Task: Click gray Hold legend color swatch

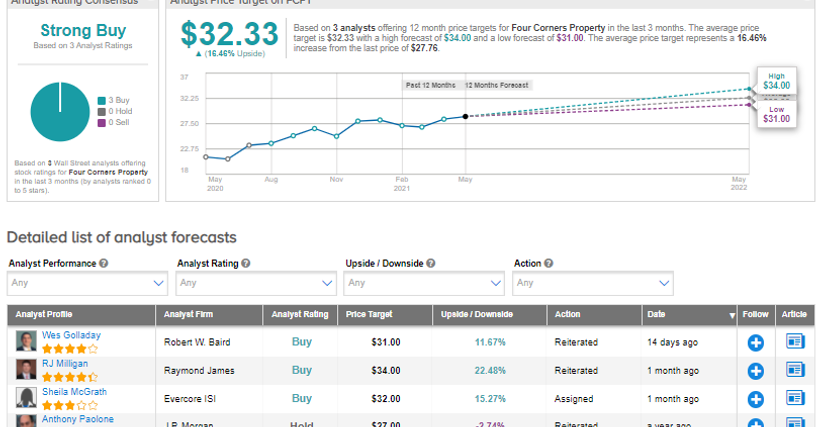Action: click(101, 111)
